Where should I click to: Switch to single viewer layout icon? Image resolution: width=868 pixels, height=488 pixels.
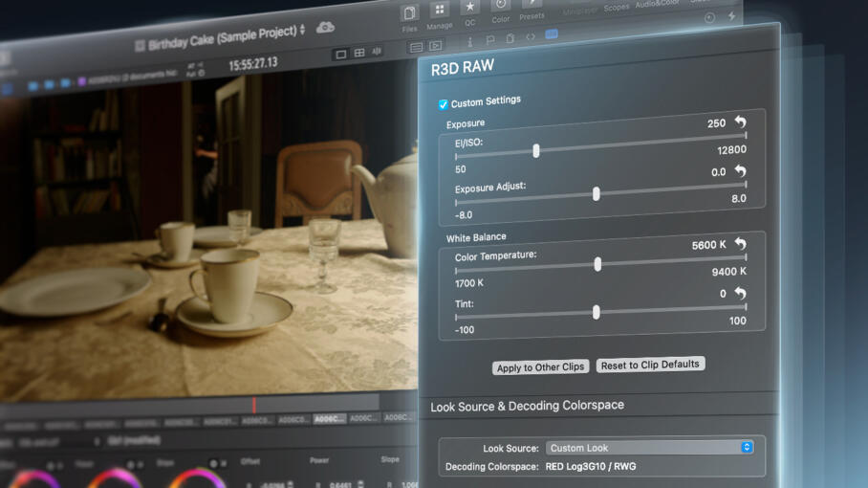coord(341,54)
